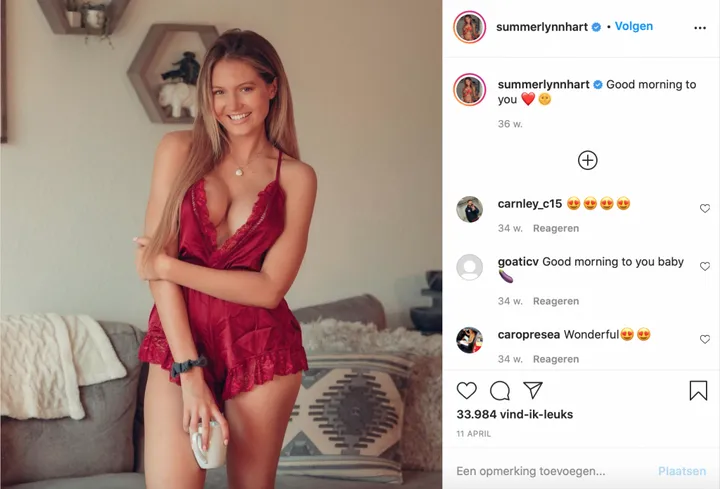
Task: Open the three-dot more options menu
Action: pyautogui.click(x=700, y=28)
